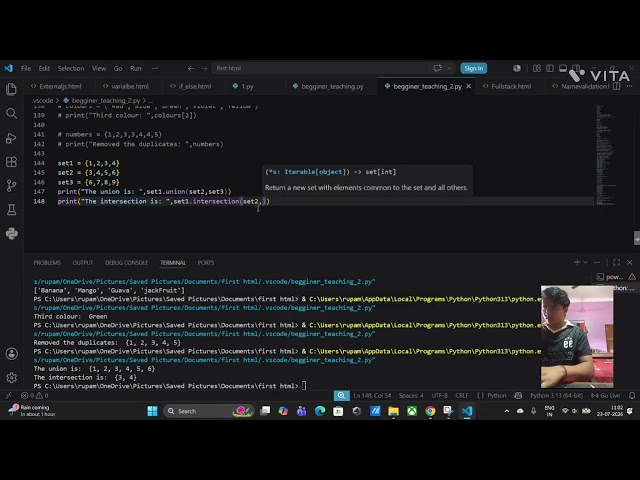Close the begginer_teaching_2.py tab

[x=469, y=86]
